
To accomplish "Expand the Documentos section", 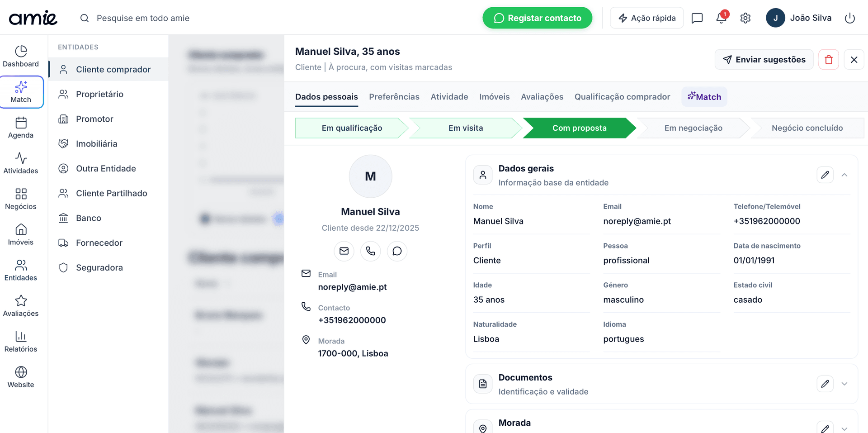I will click(844, 384).
